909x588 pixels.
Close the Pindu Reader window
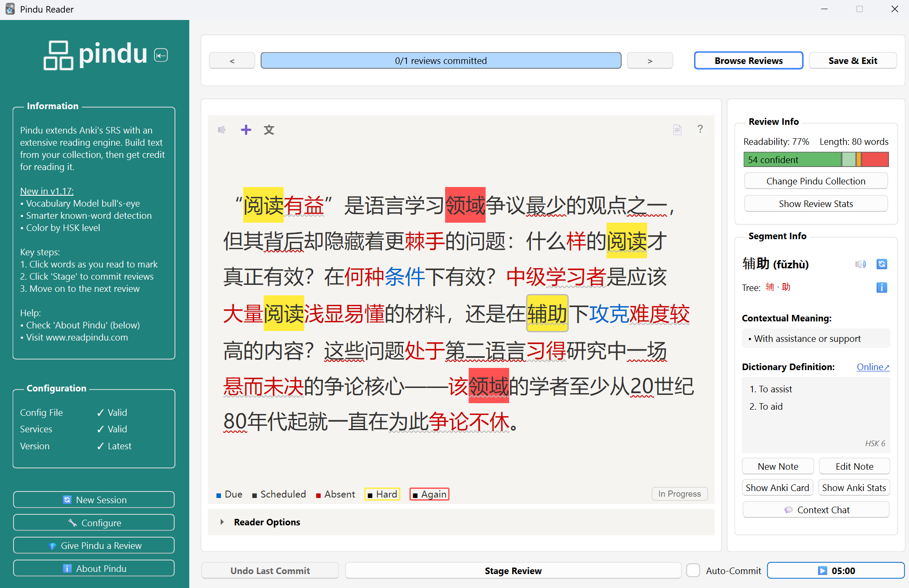pos(895,9)
